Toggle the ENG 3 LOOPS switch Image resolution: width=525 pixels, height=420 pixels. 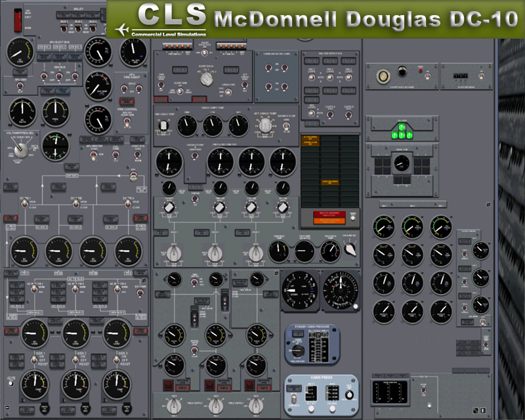[x=348, y=77]
